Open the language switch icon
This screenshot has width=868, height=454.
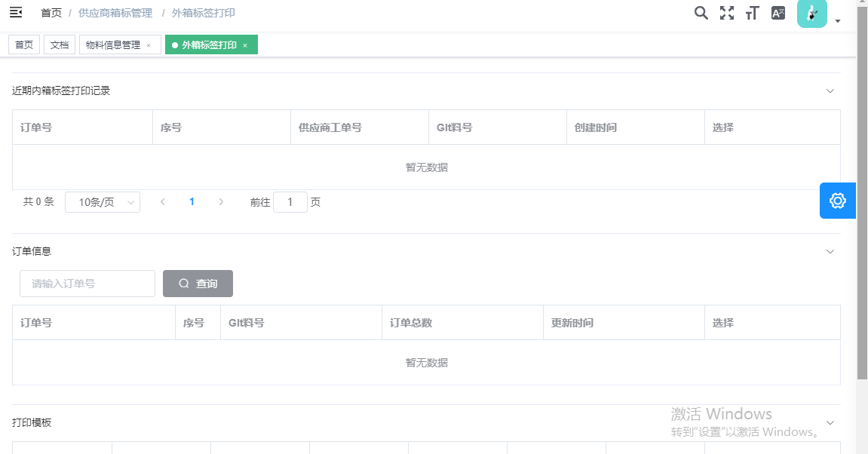click(x=778, y=13)
